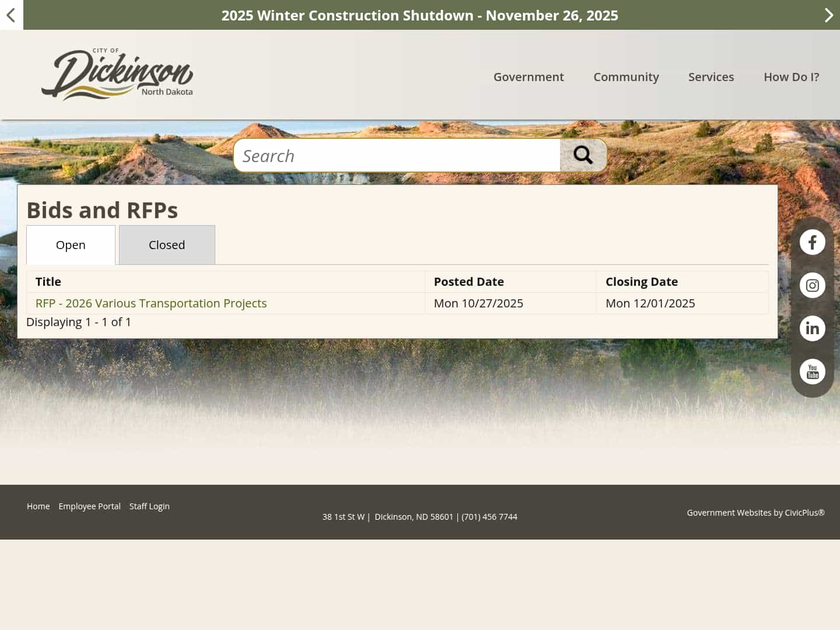Open the Services menu
Screen dimensions: 840x630
[x=711, y=76]
